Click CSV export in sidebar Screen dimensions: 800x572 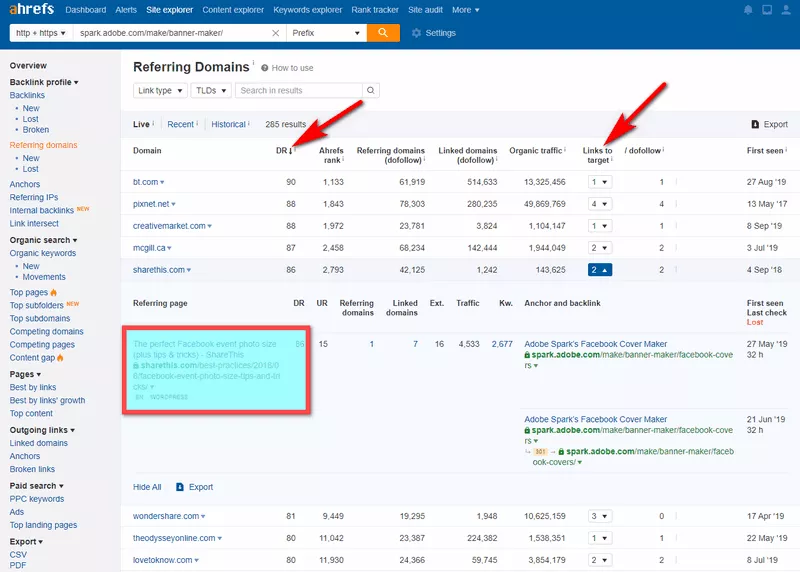(x=18, y=555)
